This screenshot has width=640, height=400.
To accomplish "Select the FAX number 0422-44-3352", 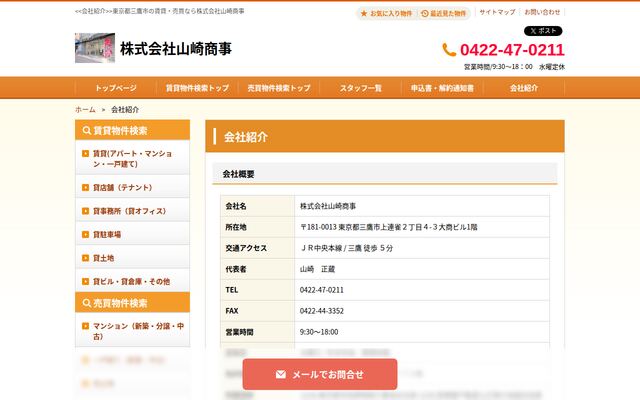I will 322,311.
